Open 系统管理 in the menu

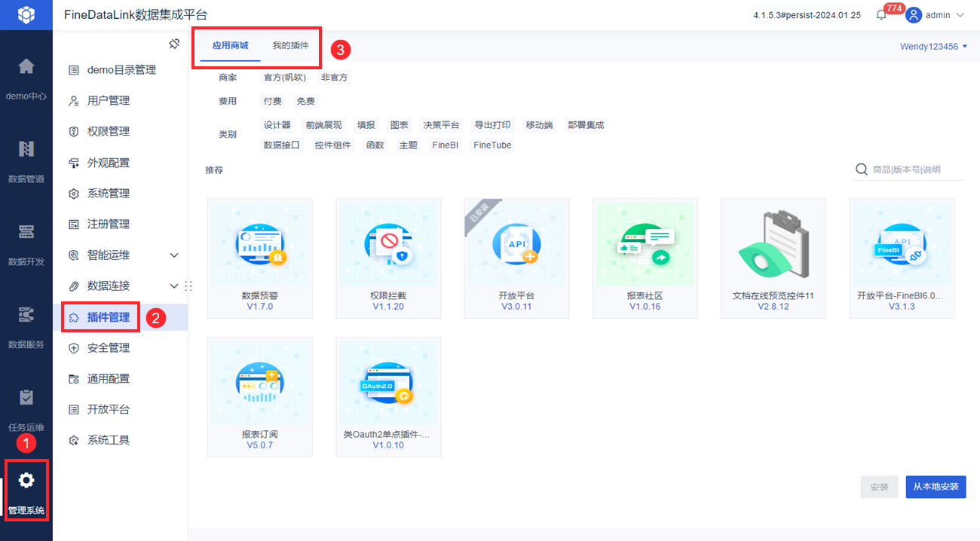click(109, 193)
